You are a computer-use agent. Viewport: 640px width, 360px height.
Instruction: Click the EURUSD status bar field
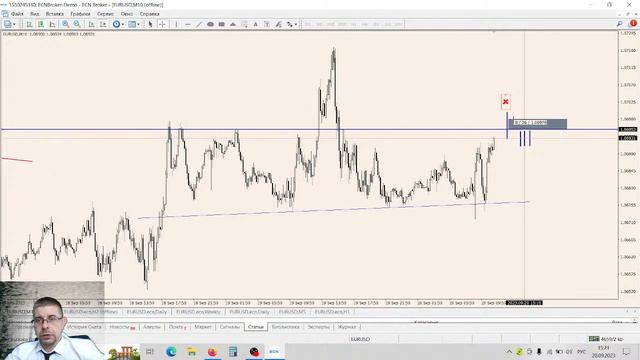pyautogui.click(x=360, y=339)
